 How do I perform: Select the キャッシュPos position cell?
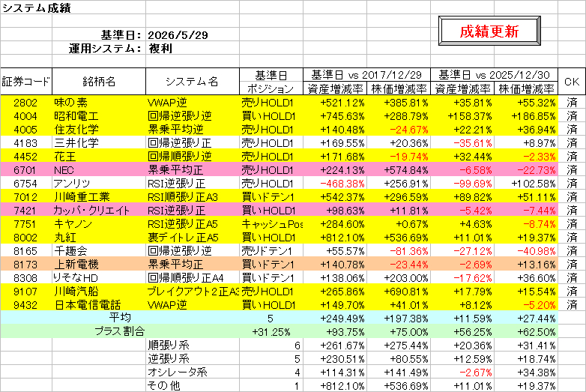(x=271, y=224)
